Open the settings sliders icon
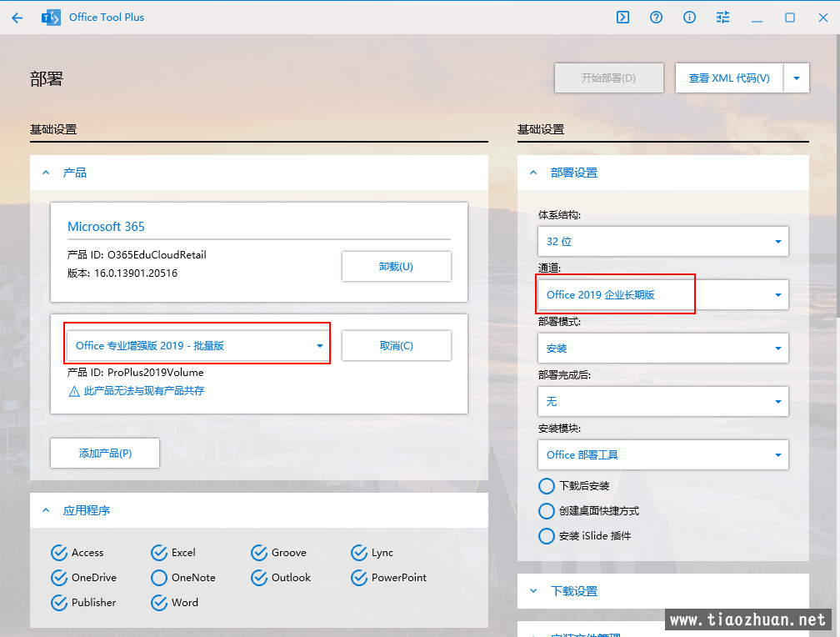The image size is (840, 637). (x=722, y=18)
